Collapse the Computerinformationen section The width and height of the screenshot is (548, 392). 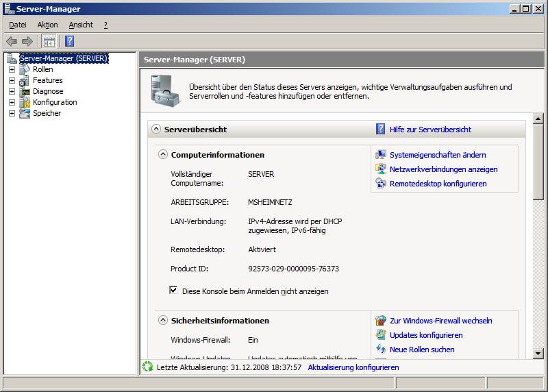(x=163, y=154)
